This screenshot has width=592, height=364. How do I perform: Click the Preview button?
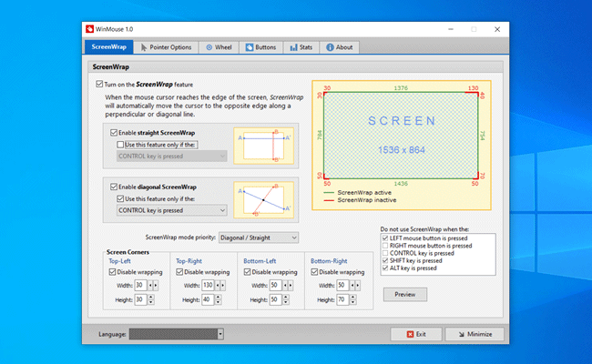pyautogui.click(x=405, y=295)
